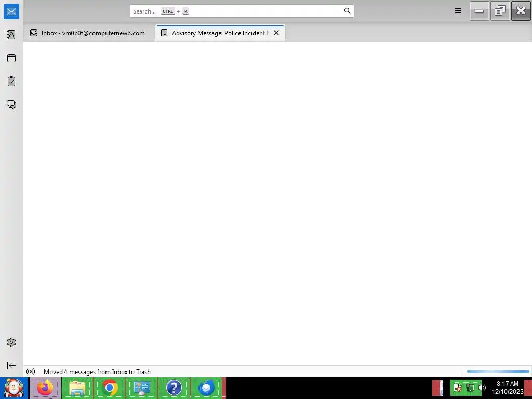Image resolution: width=532 pixels, height=399 pixels.
Task: Click the activity progress bar
Action: coord(498,371)
